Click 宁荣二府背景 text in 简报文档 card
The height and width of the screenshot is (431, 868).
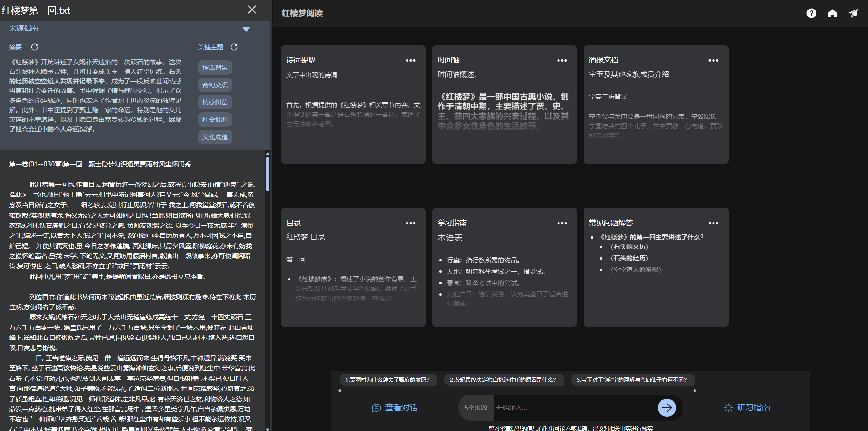608,97
